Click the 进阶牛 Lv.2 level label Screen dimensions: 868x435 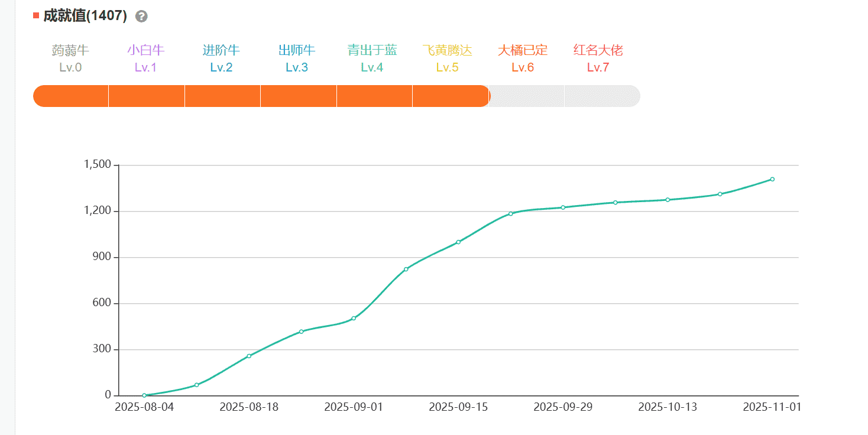click(x=221, y=58)
